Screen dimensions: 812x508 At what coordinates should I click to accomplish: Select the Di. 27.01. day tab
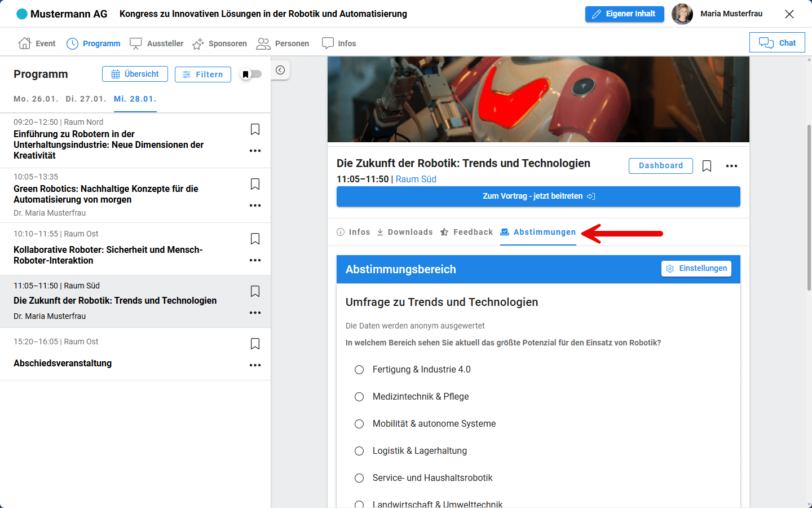coord(86,99)
